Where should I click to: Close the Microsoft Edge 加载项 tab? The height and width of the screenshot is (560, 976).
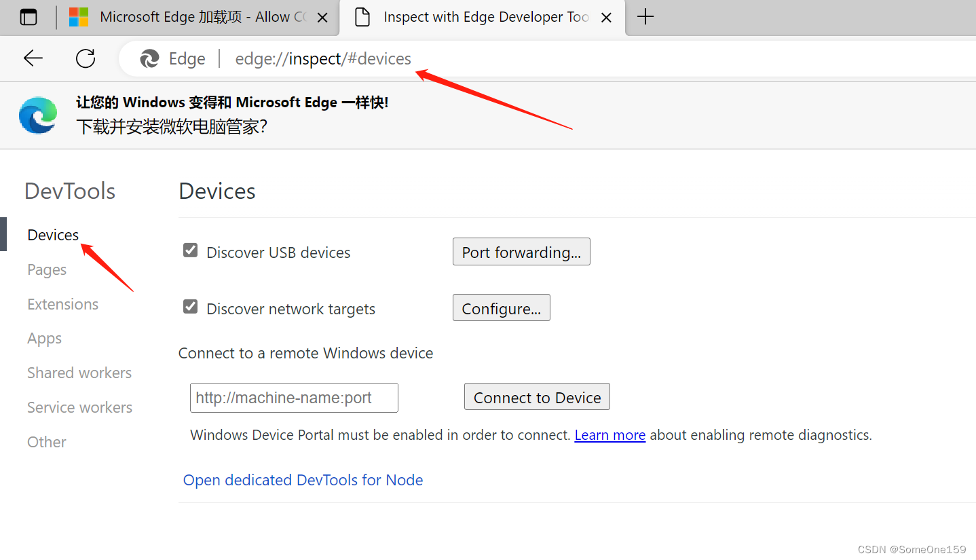tap(323, 18)
